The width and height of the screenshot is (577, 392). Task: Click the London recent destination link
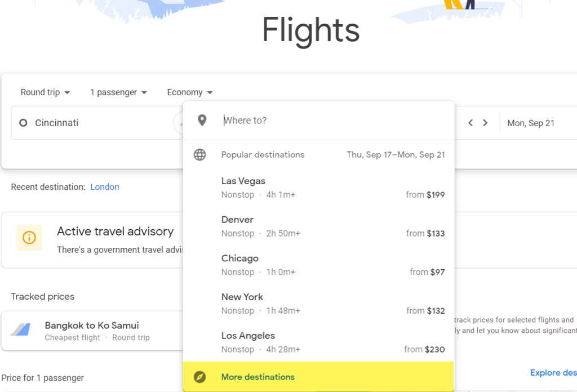click(105, 187)
